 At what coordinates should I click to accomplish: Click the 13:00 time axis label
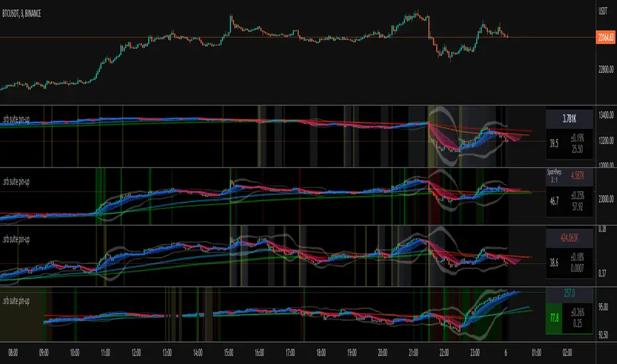pyautogui.click(x=167, y=353)
